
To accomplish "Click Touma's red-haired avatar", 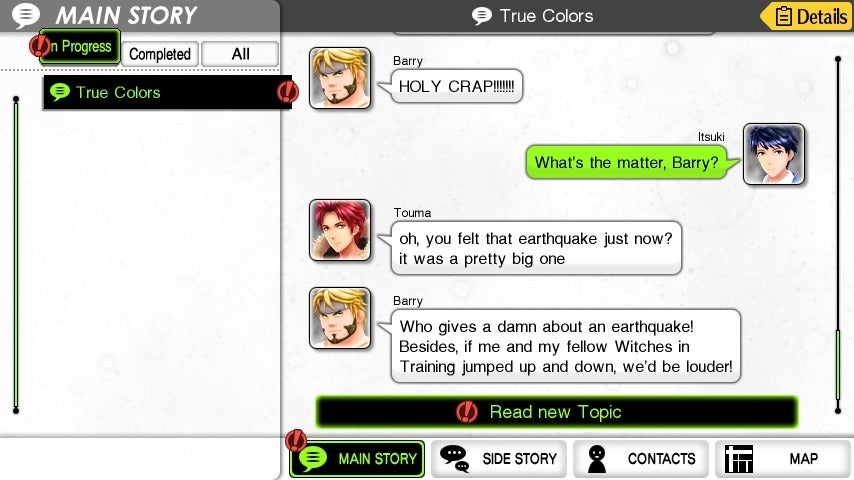I will click(340, 230).
